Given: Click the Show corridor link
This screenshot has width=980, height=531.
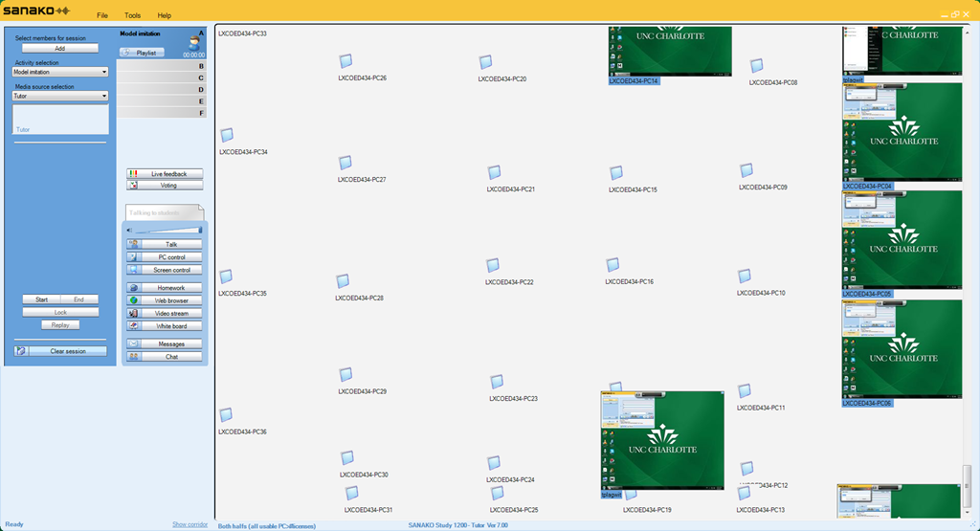Looking at the screenshot, I should pos(189,524).
